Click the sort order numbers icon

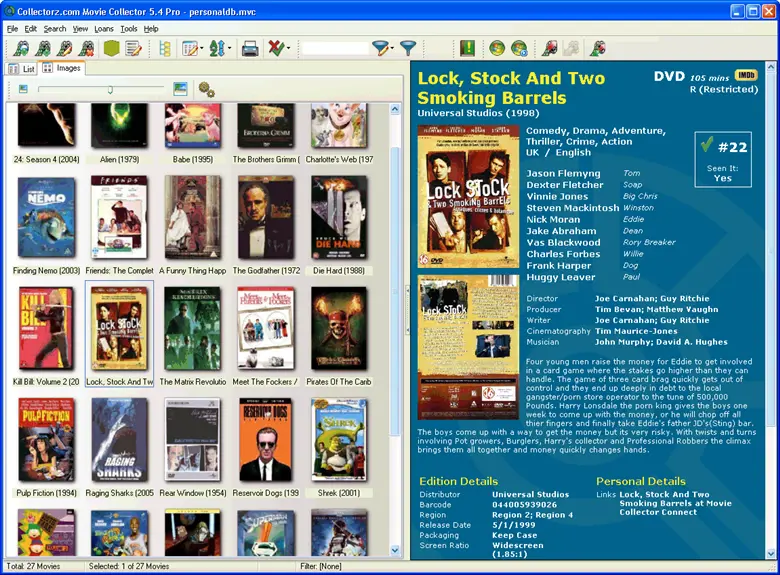tap(217, 48)
